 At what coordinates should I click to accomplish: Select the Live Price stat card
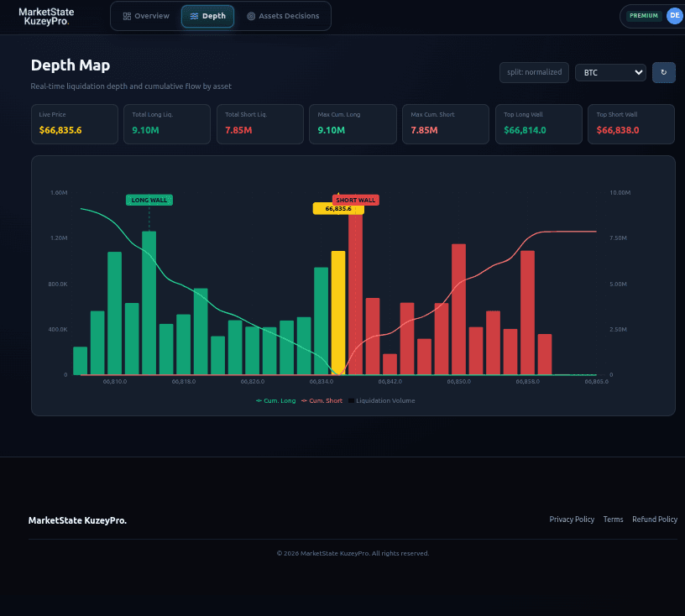click(x=74, y=123)
